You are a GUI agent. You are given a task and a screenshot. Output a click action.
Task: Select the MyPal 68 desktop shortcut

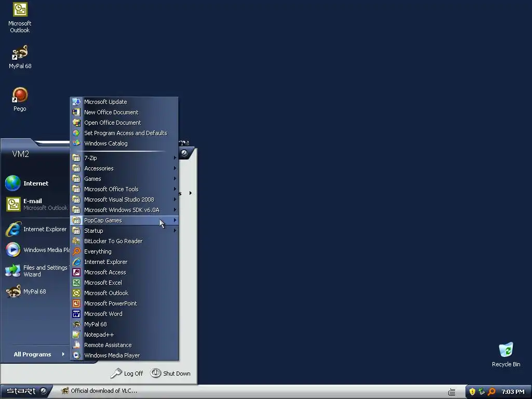[x=20, y=57]
